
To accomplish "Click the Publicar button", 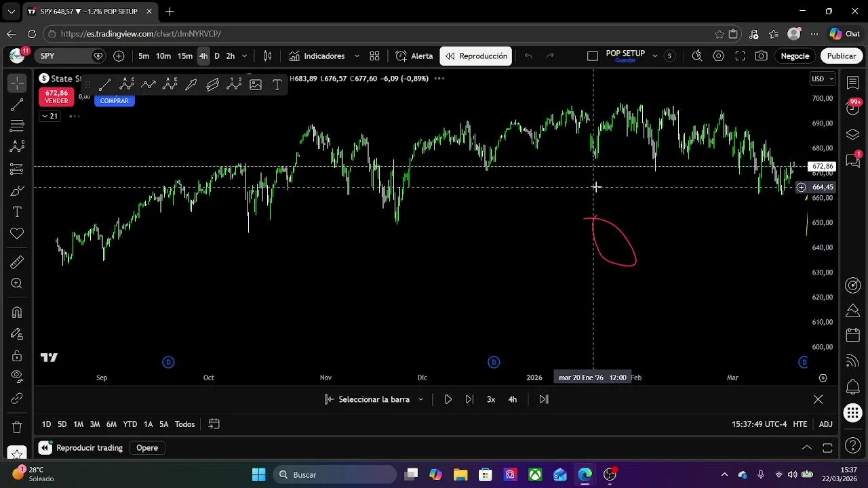I will [842, 56].
